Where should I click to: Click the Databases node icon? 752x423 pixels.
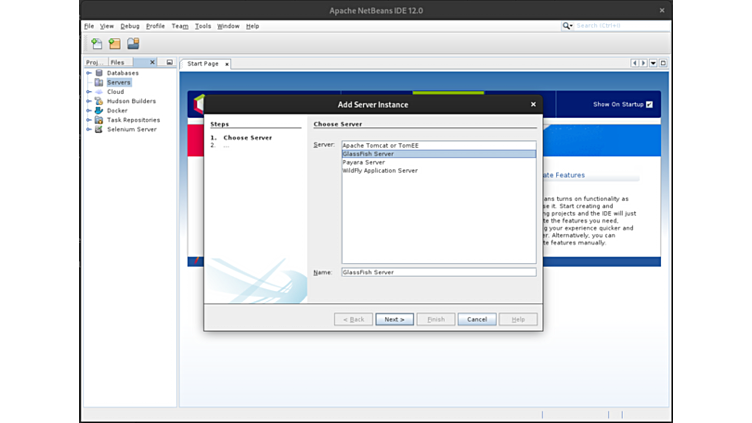click(99, 73)
